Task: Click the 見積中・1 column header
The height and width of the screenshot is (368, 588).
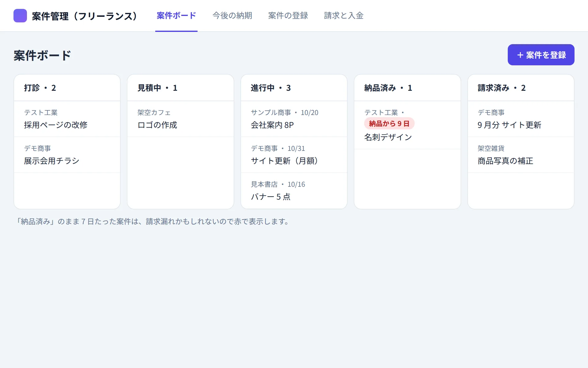Action: [x=180, y=88]
